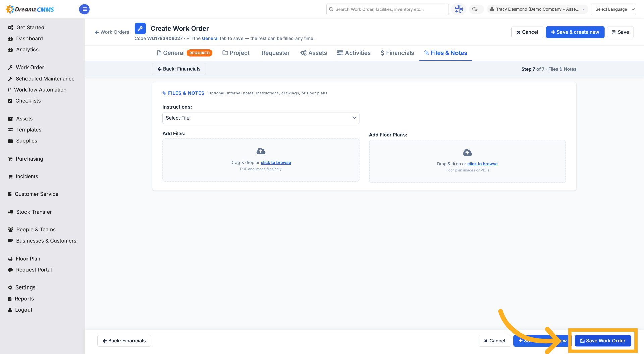The width and height of the screenshot is (644, 354).
Task: Click Save & create new button at top
Action: [x=575, y=32]
